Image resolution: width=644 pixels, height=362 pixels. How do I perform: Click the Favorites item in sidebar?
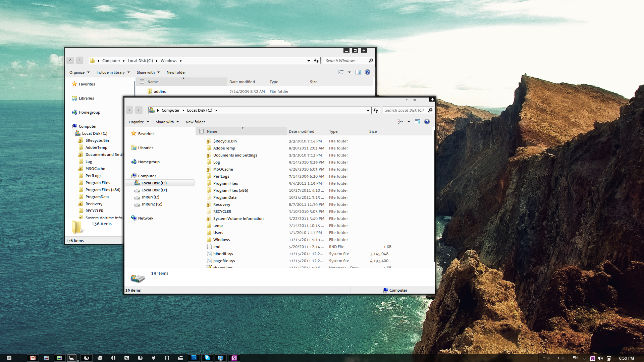point(146,133)
